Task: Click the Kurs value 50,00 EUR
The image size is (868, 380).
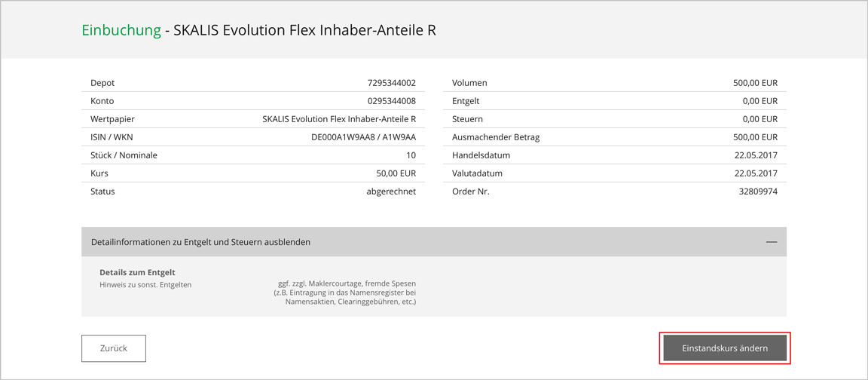Action: [396, 173]
